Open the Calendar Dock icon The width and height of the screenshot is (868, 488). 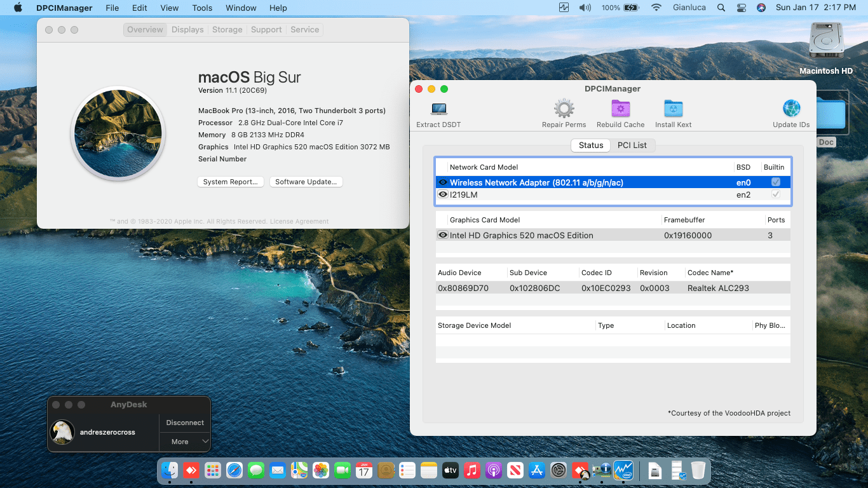coord(364,470)
